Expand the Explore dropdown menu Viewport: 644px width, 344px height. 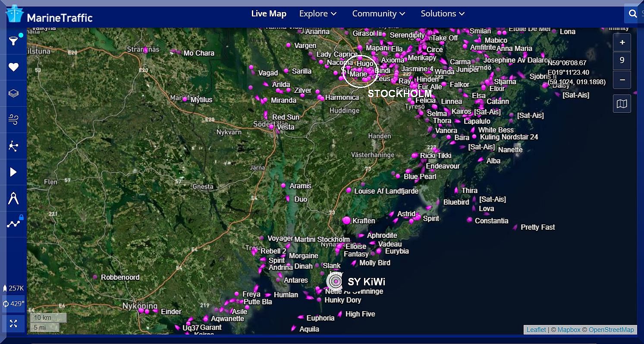tap(318, 14)
